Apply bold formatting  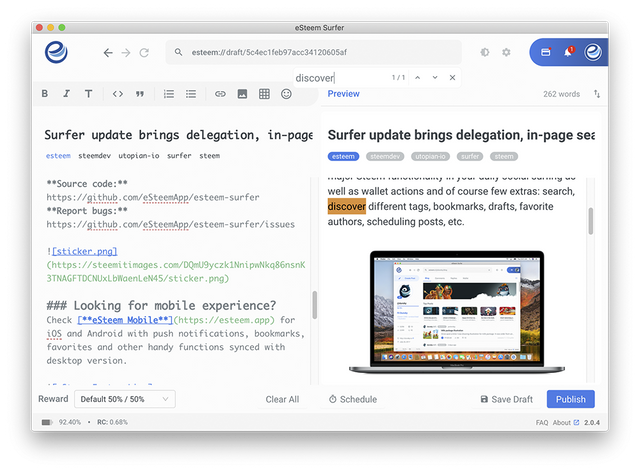coord(45,94)
